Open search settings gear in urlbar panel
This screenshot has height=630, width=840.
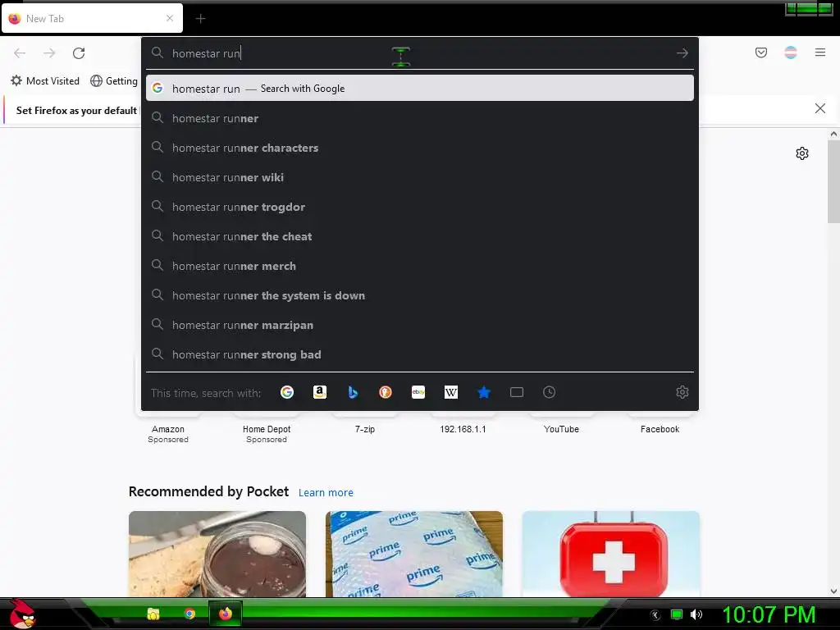point(682,392)
